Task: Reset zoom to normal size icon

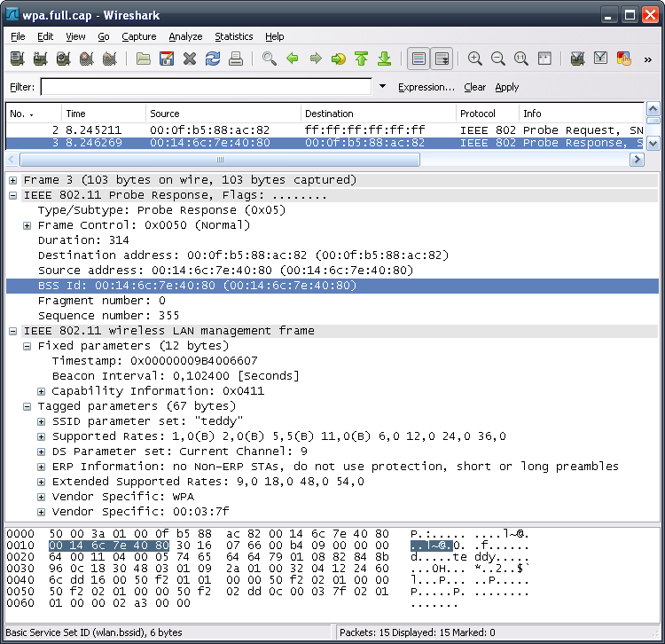Action: [520, 59]
